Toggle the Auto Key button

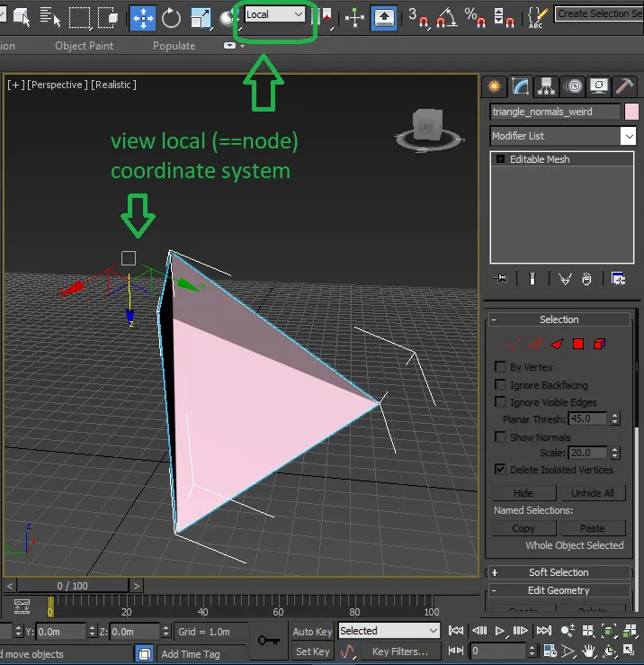(x=312, y=632)
